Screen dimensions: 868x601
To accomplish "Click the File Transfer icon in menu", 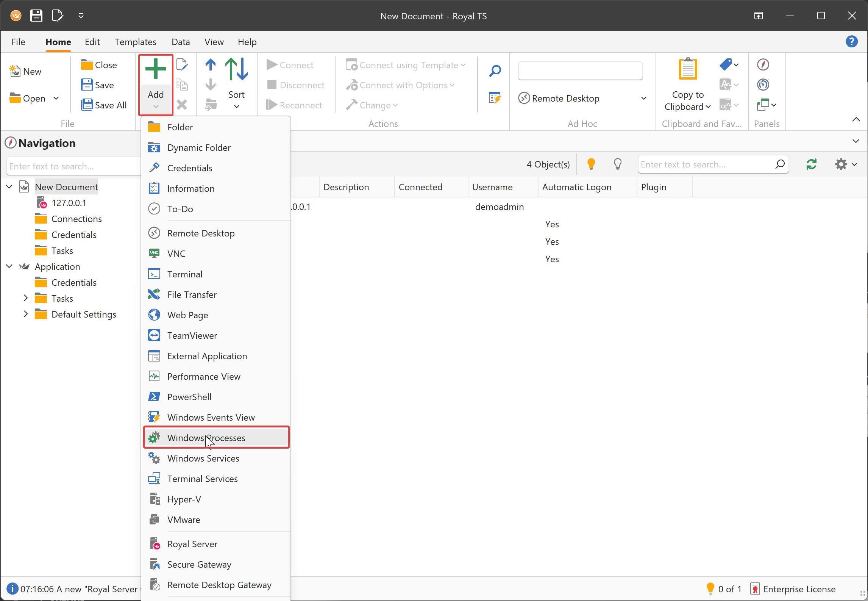I will [x=154, y=294].
